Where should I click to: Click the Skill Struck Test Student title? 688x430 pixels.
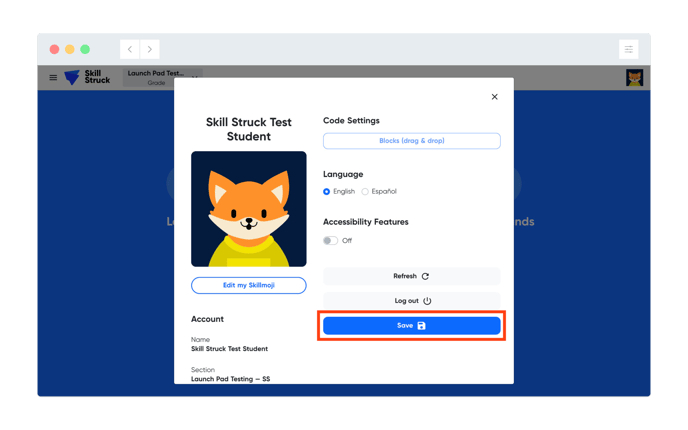click(x=249, y=129)
